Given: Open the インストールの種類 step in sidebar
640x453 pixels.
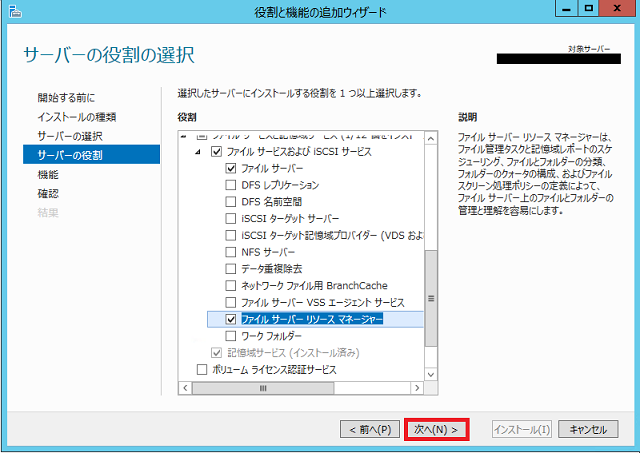Looking at the screenshot, I should (77, 117).
